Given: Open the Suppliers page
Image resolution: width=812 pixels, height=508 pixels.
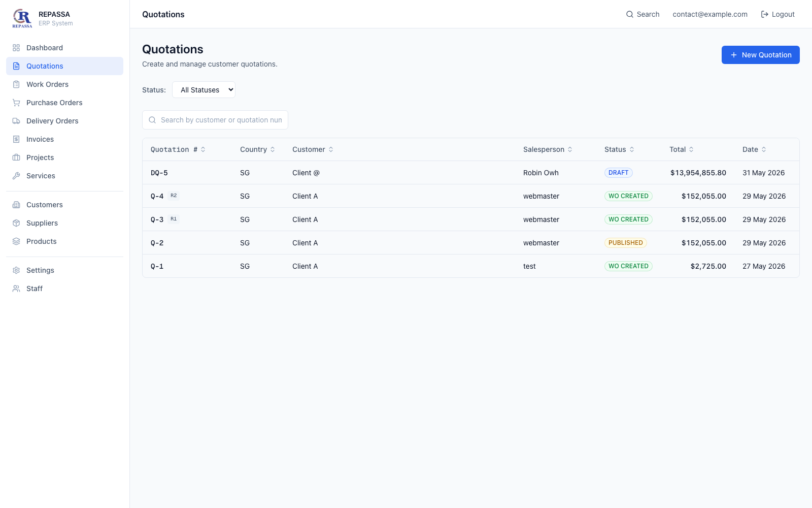Looking at the screenshot, I should pos(64,223).
